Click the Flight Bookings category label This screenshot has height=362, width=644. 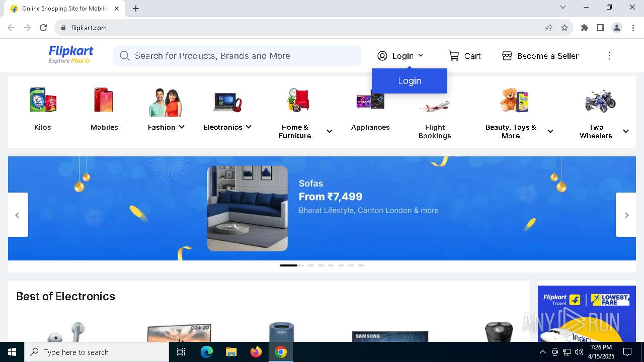coord(435,131)
